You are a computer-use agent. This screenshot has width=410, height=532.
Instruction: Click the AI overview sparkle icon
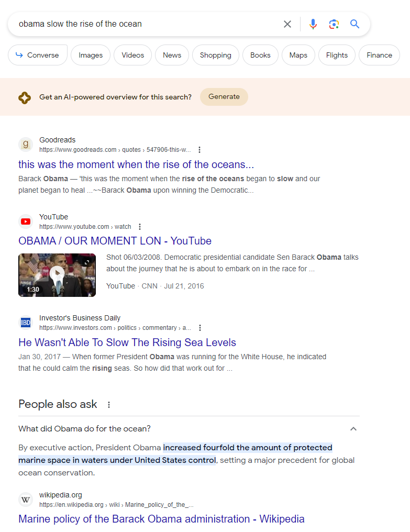tap(25, 97)
